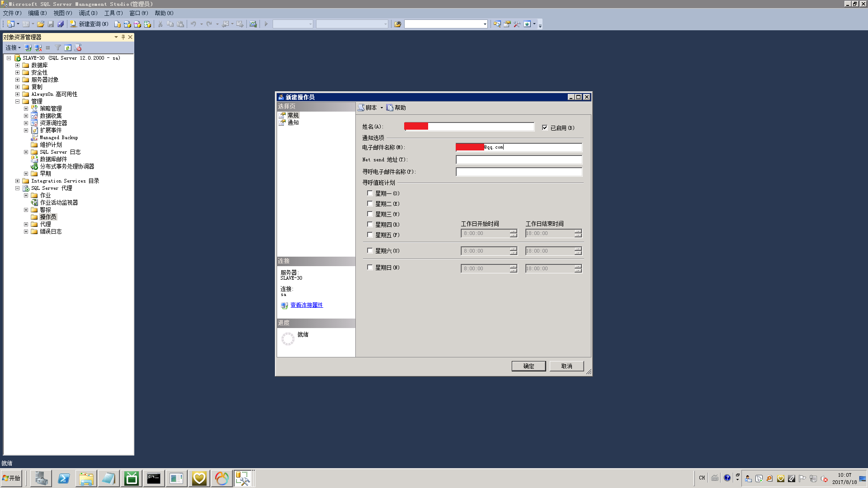The image size is (868, 488).
Task: Click the 姓名 name input field
Action: point(468,127)
